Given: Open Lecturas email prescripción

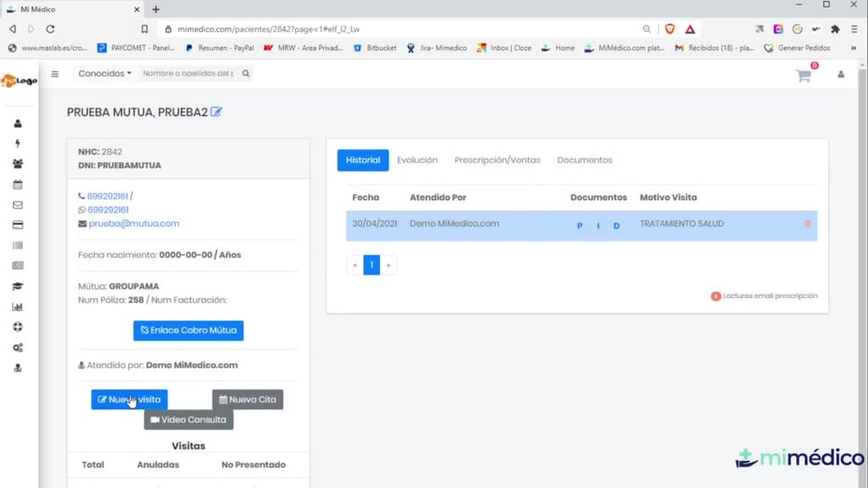Looking at the screenshot, I should tap(765, 296).
